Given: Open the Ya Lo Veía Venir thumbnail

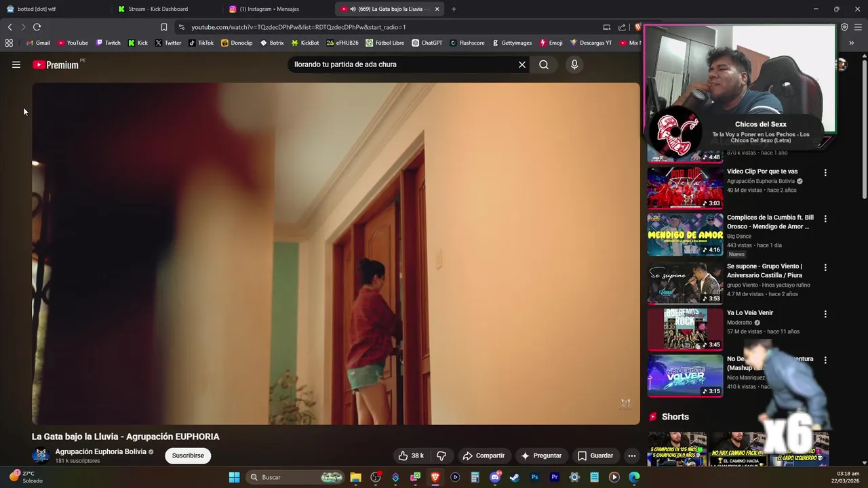Looking at the screenshot, I should pos(685,329).
